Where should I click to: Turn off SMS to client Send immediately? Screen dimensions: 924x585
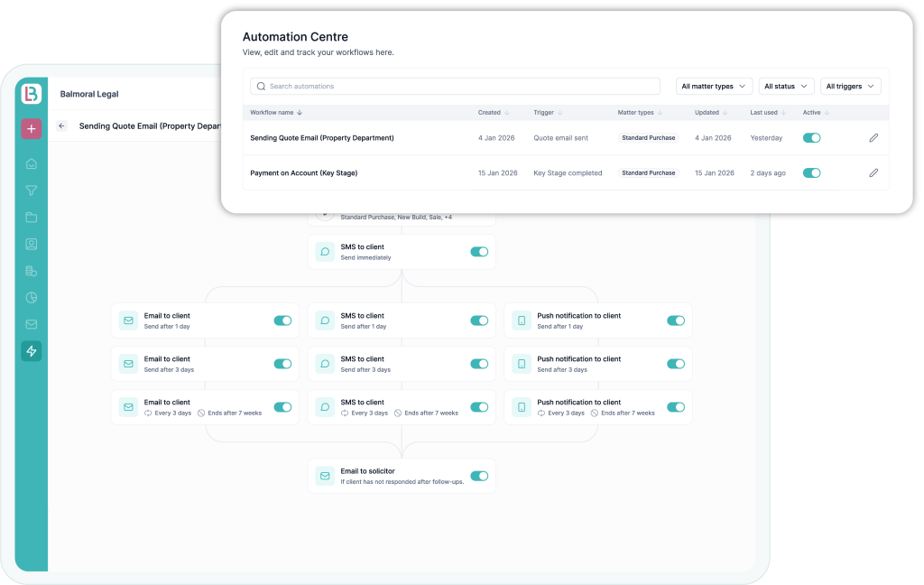coord(479,252)
